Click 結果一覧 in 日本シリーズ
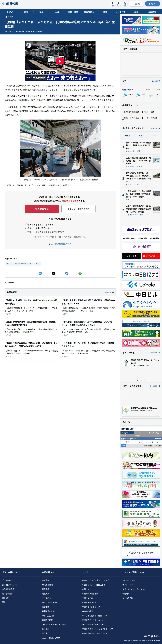The width and height of the screenshot is (162, 644). (158, 439)
